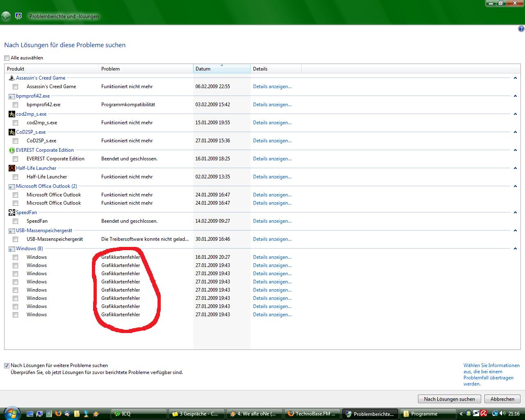The image size is (525, 420).
Task: Check the cod2mp_s.exe entry checkbox
Action: pos(16,123)
